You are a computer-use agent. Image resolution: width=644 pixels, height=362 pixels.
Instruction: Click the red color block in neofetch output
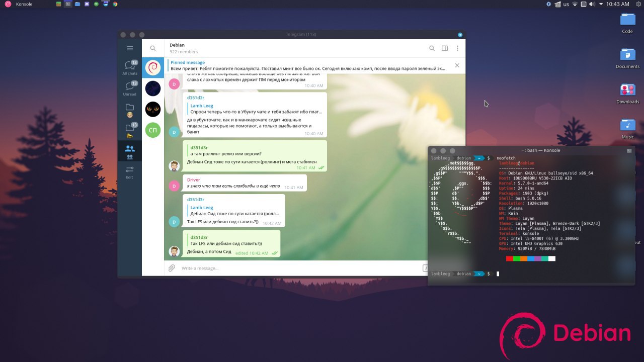point(510,258)
